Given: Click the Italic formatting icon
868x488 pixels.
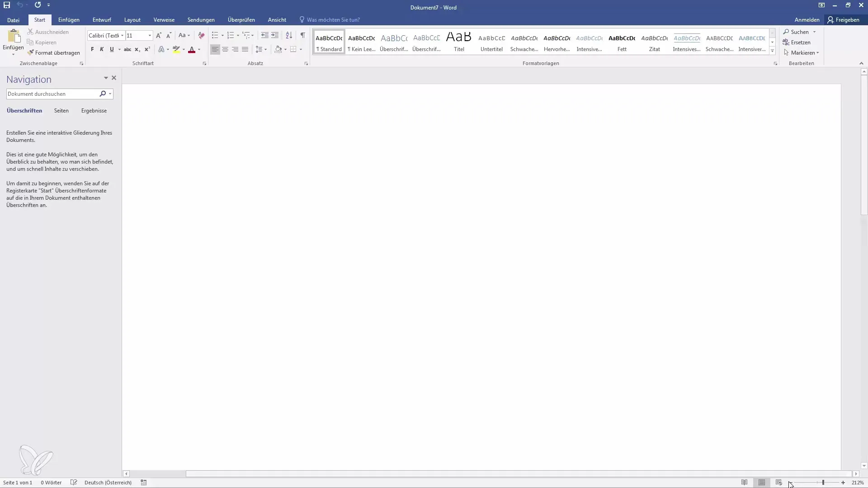Looking at the screenshot, I should coord(101,48).
